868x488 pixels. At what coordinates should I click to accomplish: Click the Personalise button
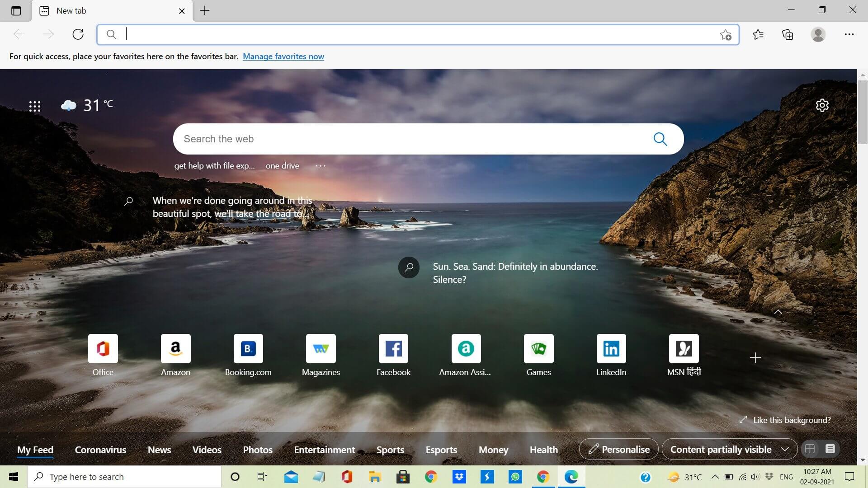619,449
